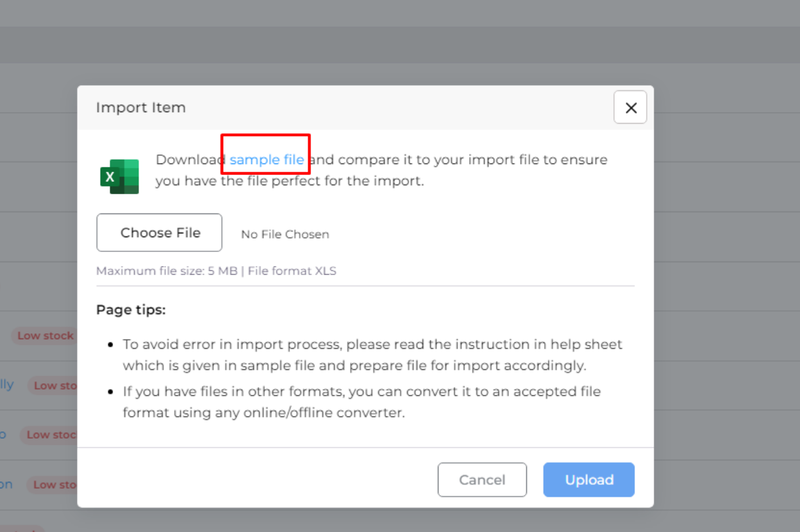Click the blue link ending in 'on'

(x=6, y=484)
